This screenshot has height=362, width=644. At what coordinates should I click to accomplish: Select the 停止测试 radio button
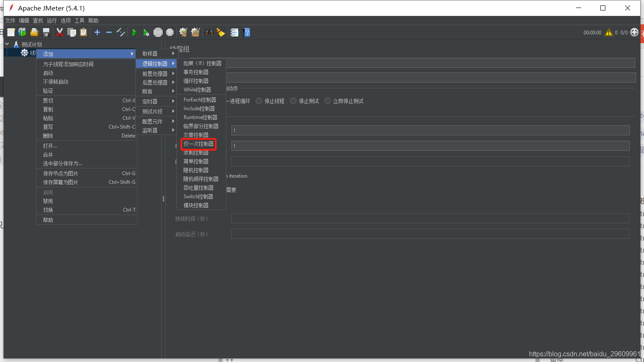point(293,101)
